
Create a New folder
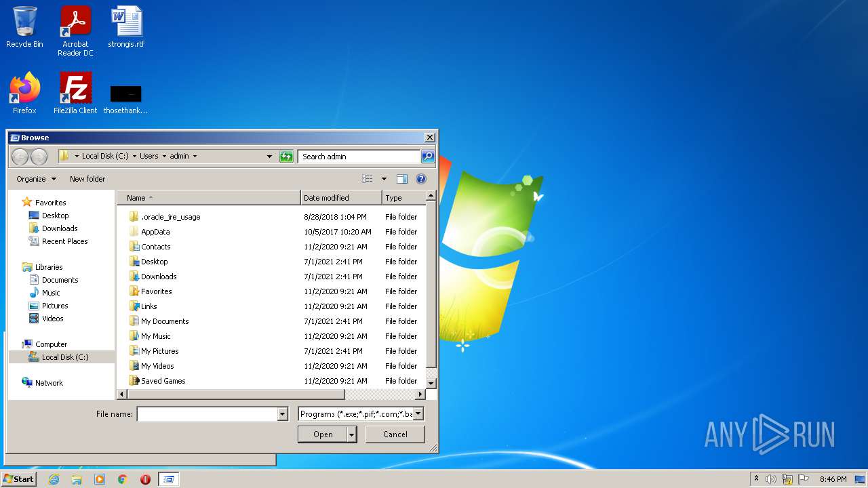click(x=87, y=179)
